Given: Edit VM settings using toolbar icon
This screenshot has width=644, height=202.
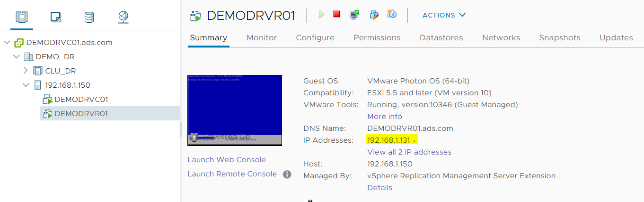Looking at the screenshot, I should [x=374, y=15].
